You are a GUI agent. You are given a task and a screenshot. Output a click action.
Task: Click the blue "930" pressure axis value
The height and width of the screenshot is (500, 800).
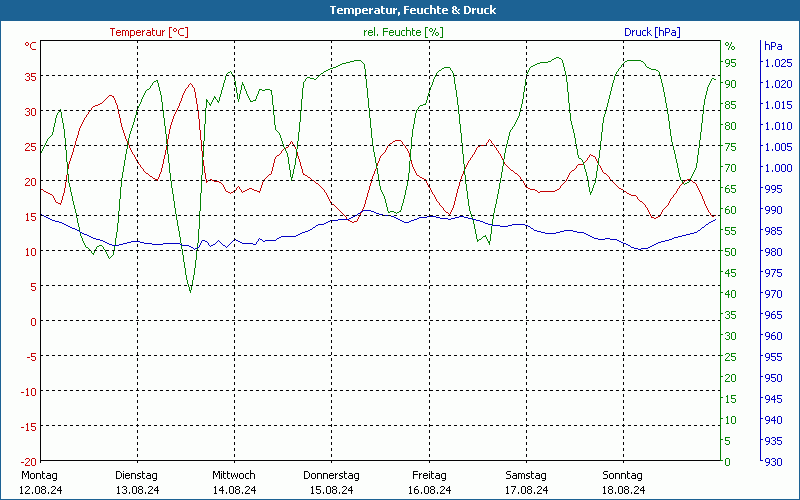(773, 462)
